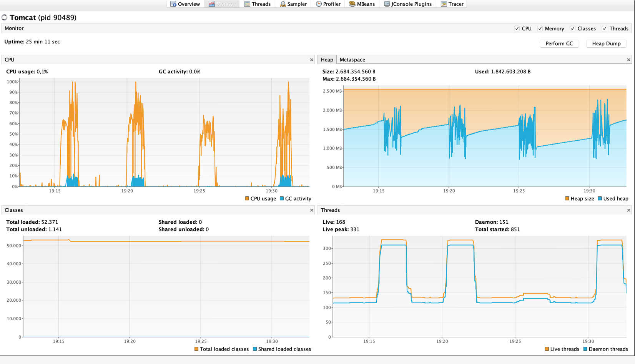Click the Overview tab icon
The height and width of the screenshot is (364, 635).
173,4
